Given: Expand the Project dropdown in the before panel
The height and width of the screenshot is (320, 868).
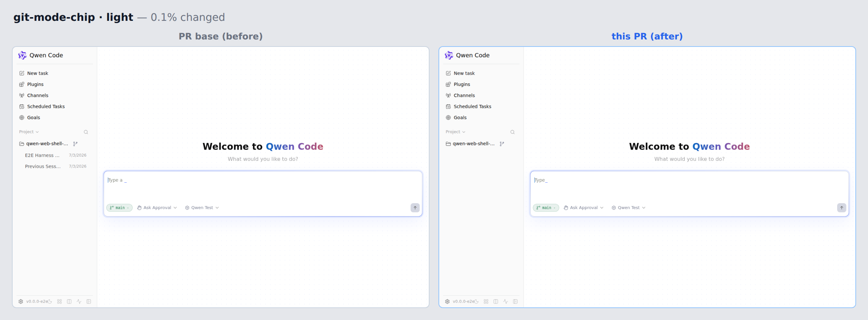Looking at the screenshot, I should point(29,132).
